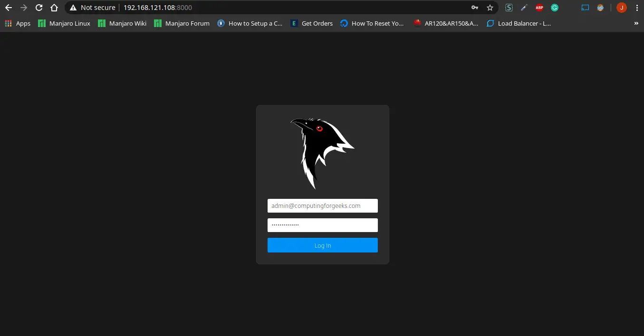
Task: Reload the page
Action: coord(39,8)
